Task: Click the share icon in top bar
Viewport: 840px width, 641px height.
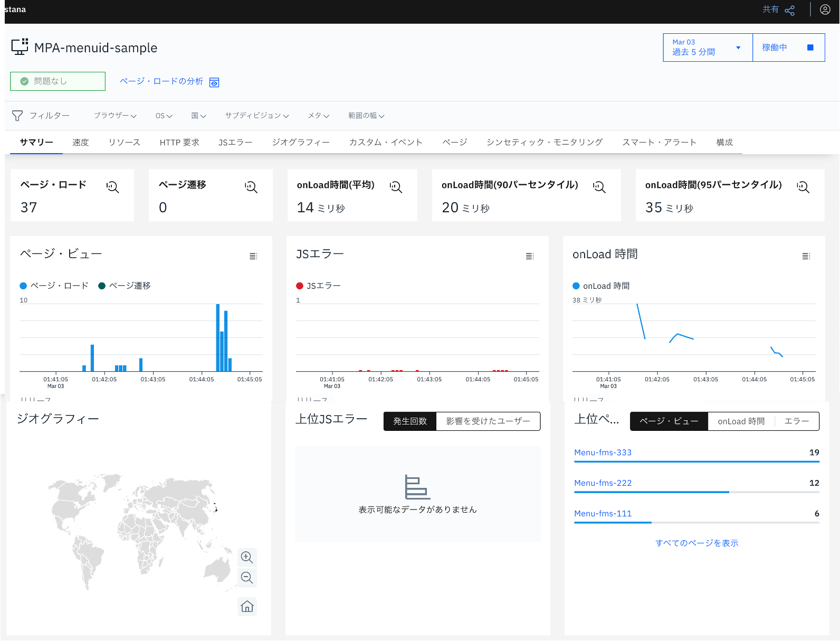Action: tap(790, 11)
